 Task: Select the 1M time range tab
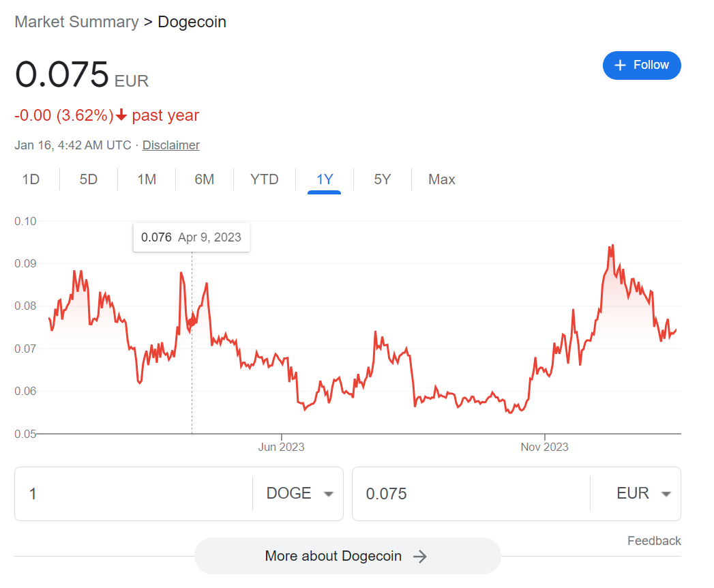click(x=147, y=179)
